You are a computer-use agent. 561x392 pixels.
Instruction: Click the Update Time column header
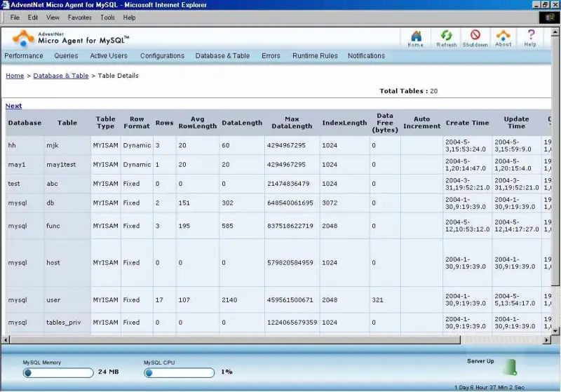click(516, 122)
